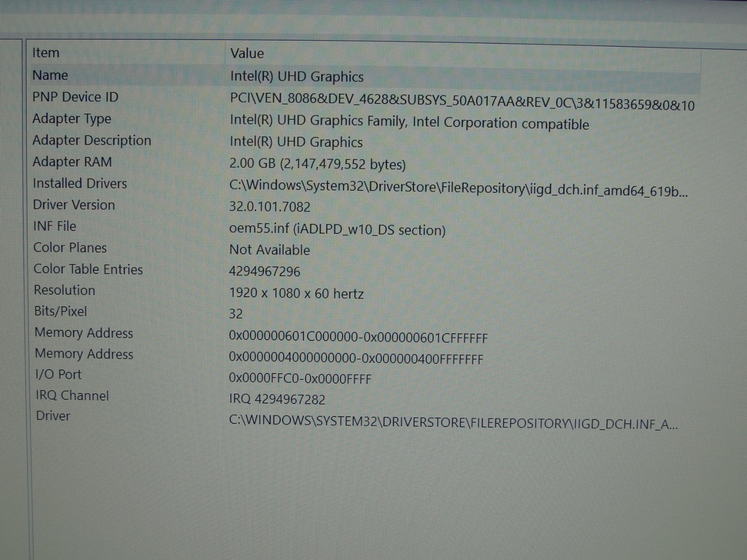Select the Color Planes label
Image resolution: width=747 pixels, height=560 pixels.
70,248
